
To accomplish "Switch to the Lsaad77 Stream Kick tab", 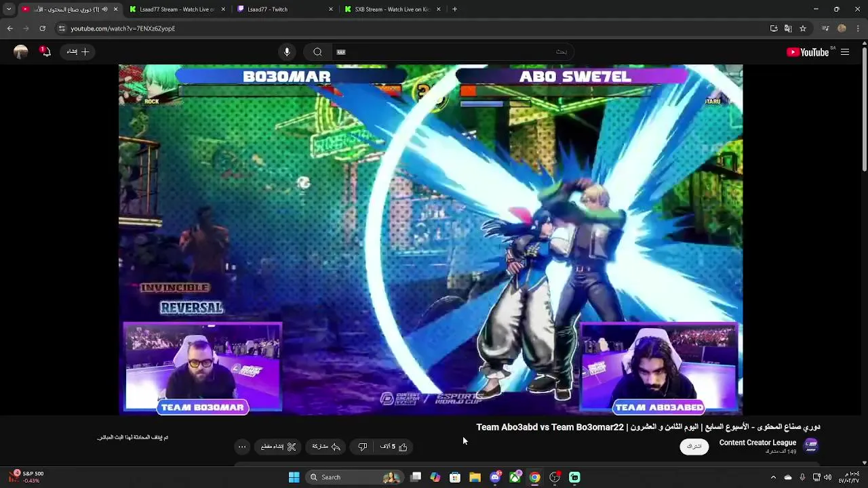I will click(x=176, y=9).
